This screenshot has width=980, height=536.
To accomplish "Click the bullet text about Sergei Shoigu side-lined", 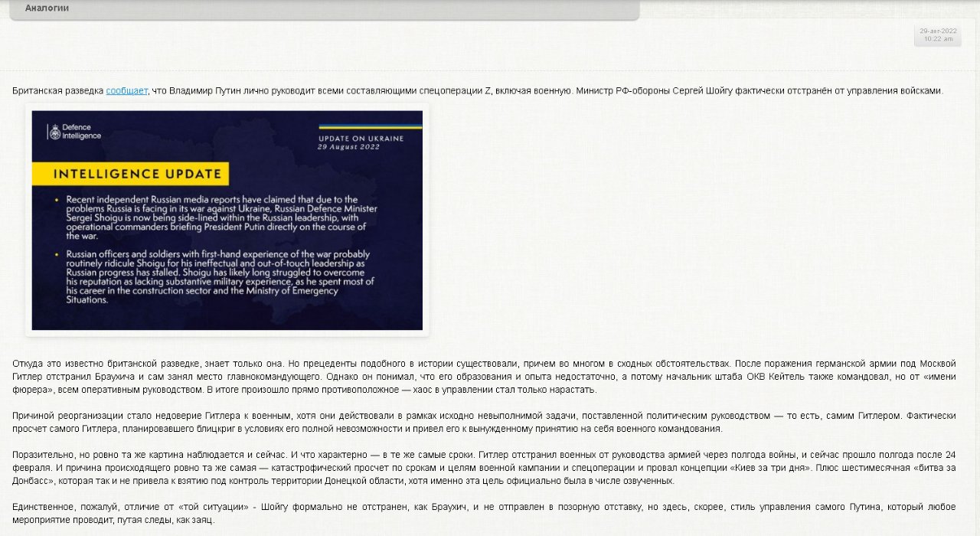I will point(222,217).
